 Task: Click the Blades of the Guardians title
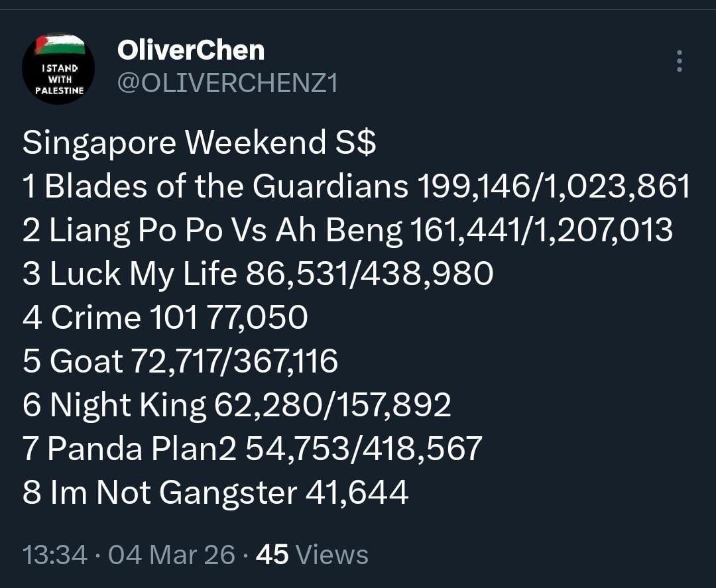[225, 187]
